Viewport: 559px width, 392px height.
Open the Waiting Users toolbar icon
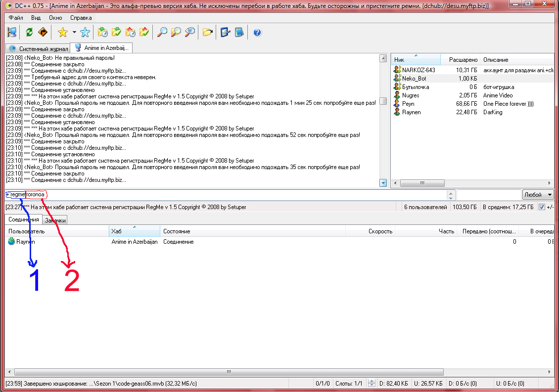point(130,33)
